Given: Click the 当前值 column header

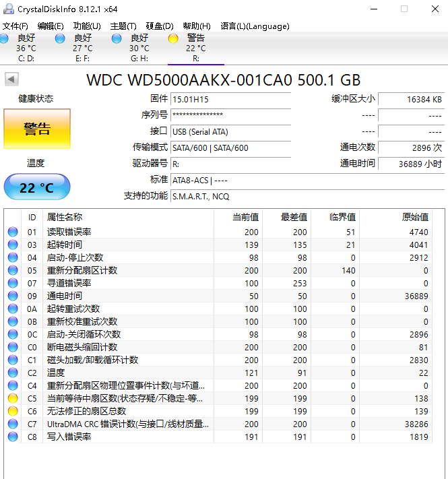Looking at the screenshot, I should (238, 217).
